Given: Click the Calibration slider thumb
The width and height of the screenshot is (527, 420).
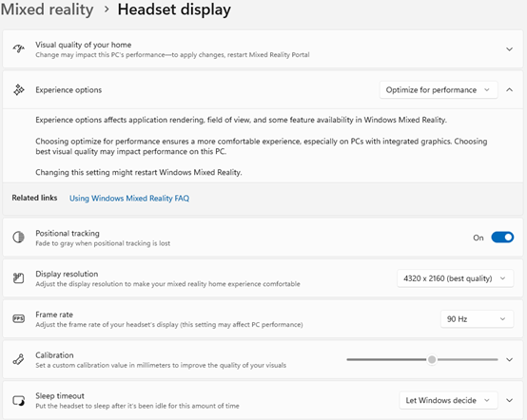Looking at the screenshot, I should tap(432, 359).
